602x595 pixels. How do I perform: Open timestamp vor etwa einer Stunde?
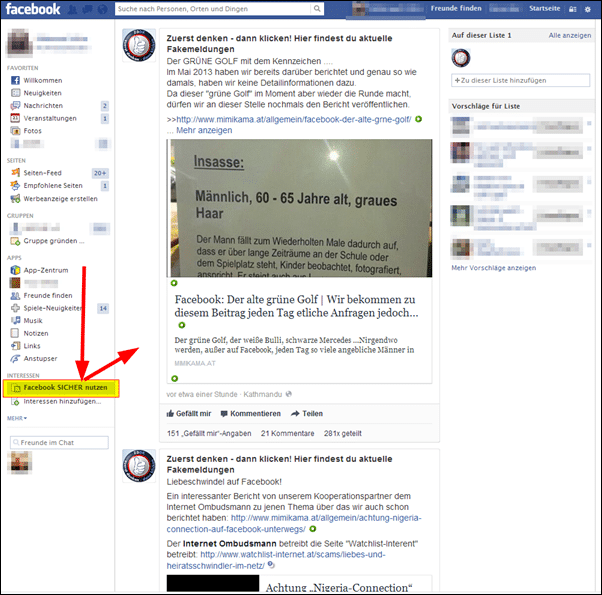(202, 394)
